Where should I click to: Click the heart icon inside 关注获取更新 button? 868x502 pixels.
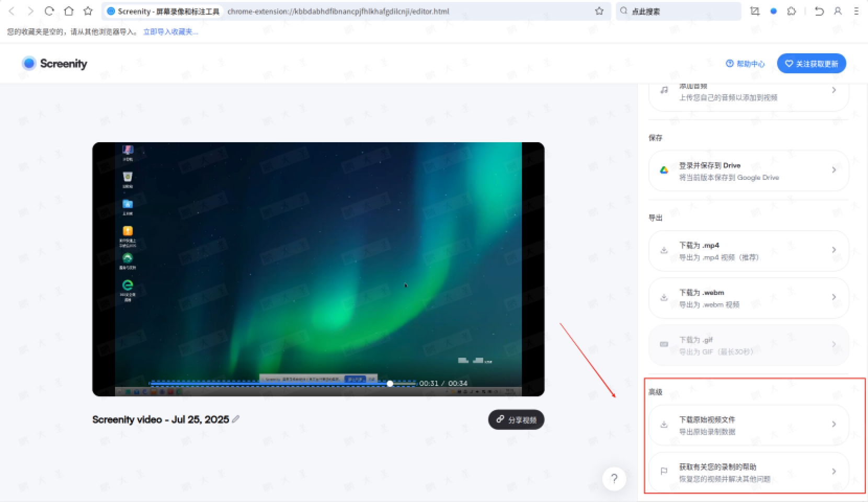point(790,63)
